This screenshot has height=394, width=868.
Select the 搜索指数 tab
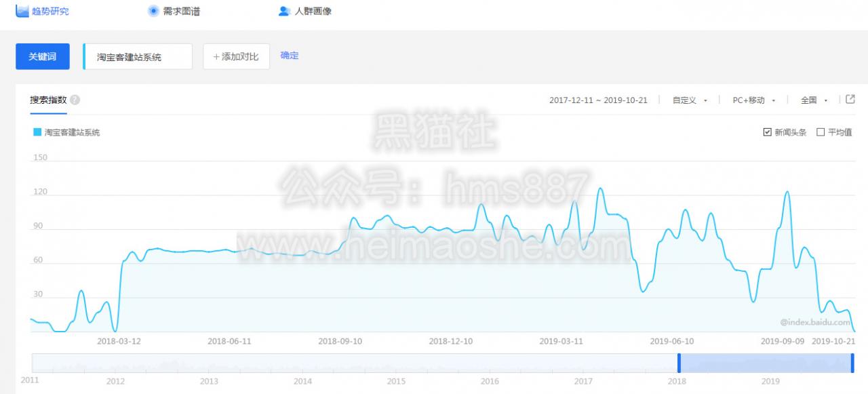pos(48,100)
